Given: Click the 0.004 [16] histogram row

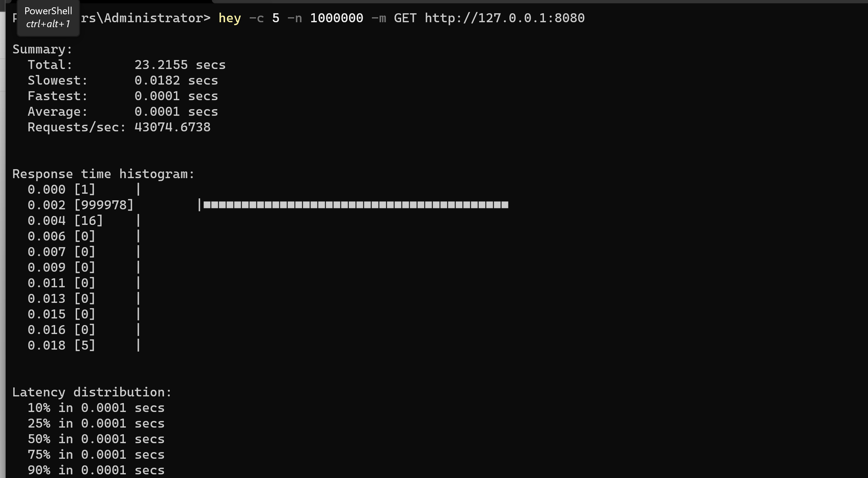Looking at the screenshot, I should [x=84, y=221].
